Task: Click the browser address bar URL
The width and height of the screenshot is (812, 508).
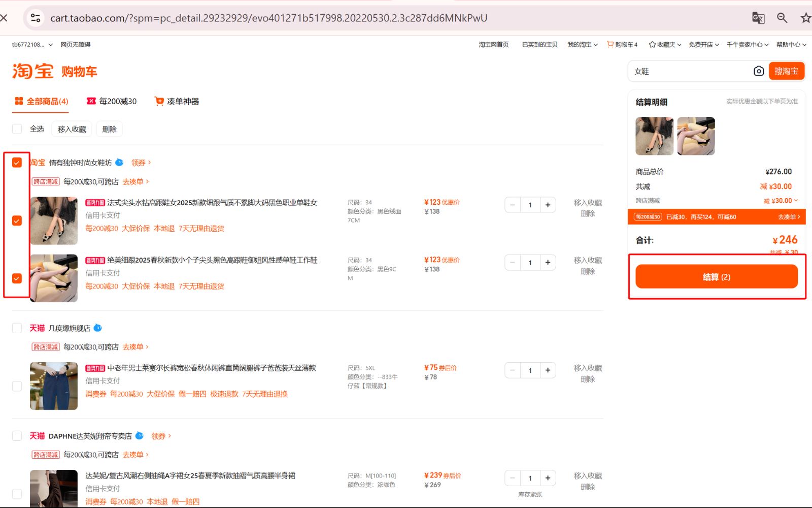Action: [268, 18]
